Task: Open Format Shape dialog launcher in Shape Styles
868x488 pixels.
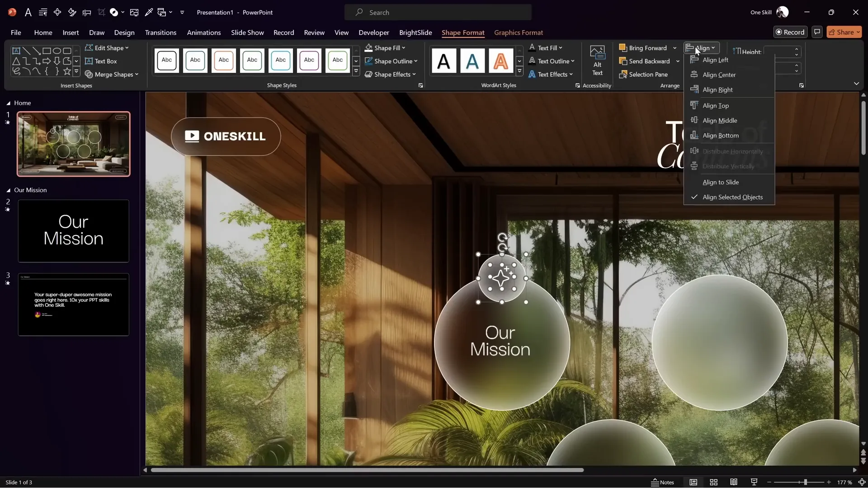Action: tap(420, 85)
